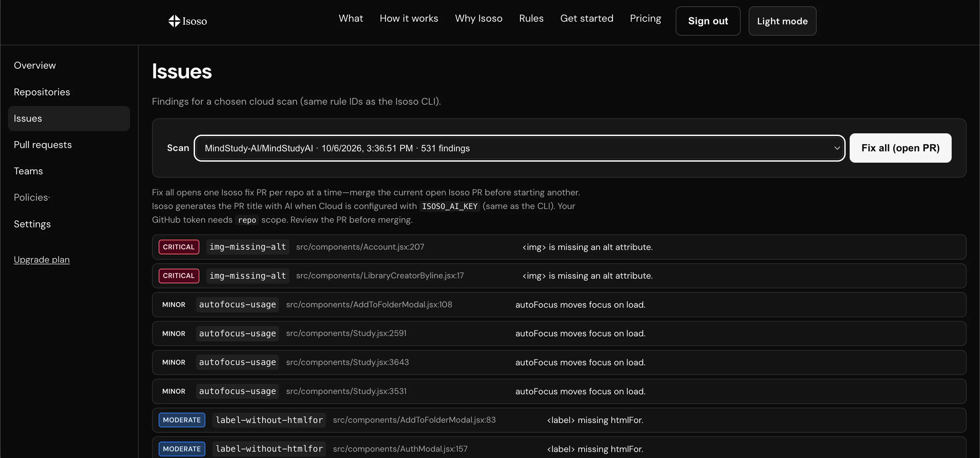Click the Fix all (open PR) button

(x=900, y=148)
